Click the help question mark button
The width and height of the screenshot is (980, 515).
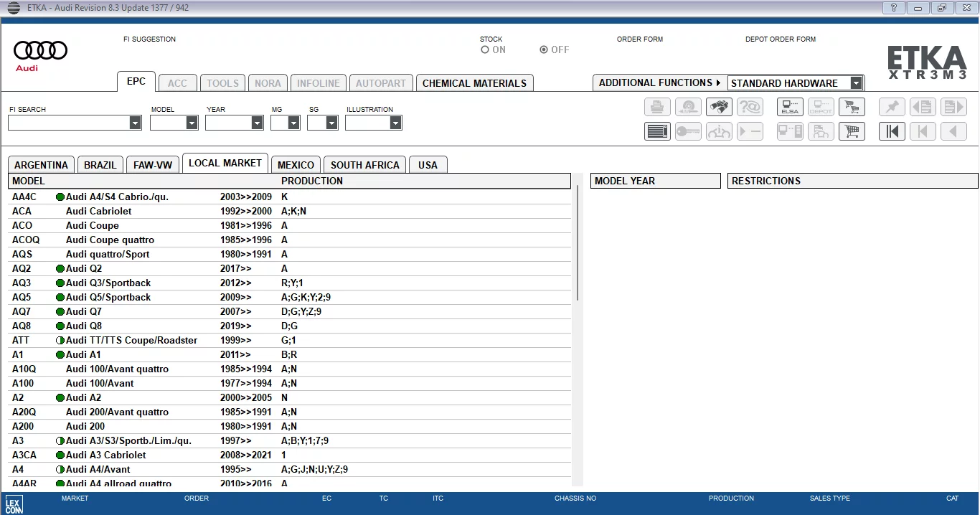[893, 8]
